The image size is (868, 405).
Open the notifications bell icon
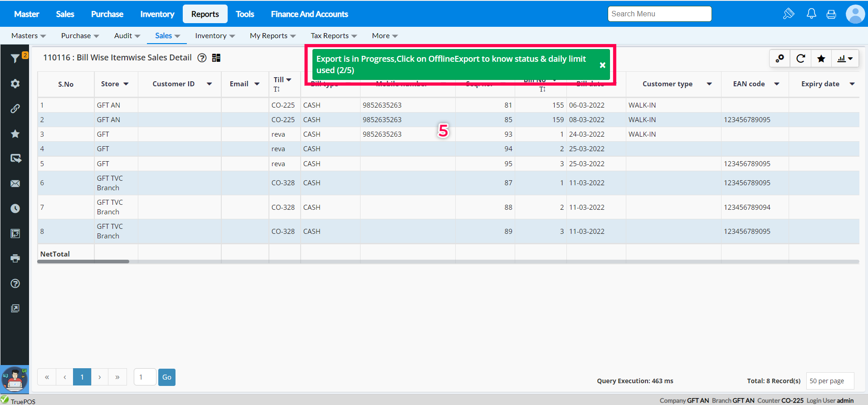pyautogui.click(x=811, y=14)
